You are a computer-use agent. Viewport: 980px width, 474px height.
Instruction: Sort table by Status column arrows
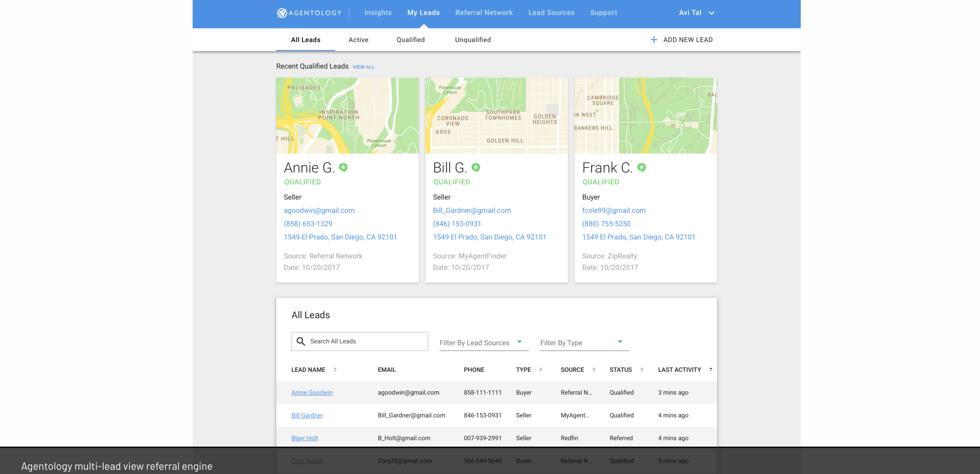(x=642, y=369)
